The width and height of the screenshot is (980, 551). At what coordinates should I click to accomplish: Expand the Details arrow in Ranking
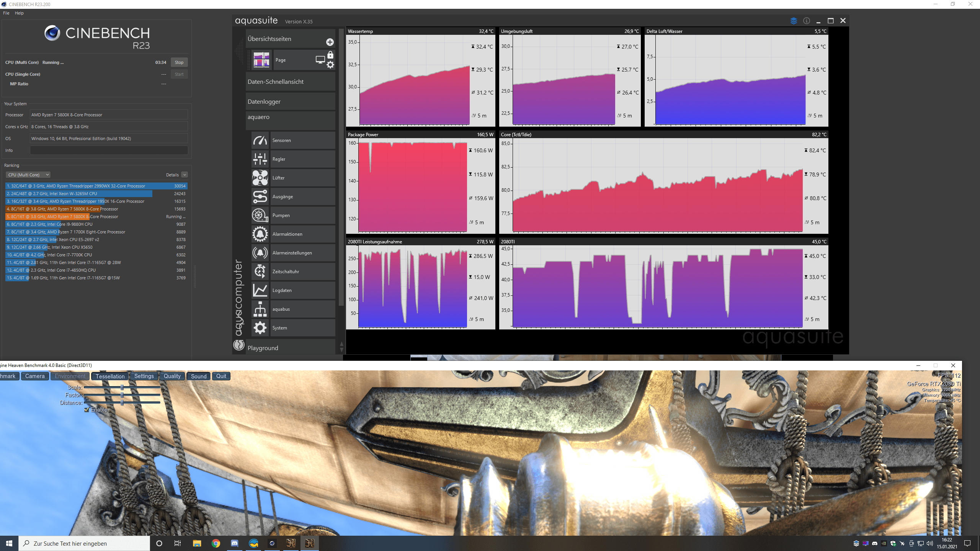pyautogui.click(x=185, y=175)
